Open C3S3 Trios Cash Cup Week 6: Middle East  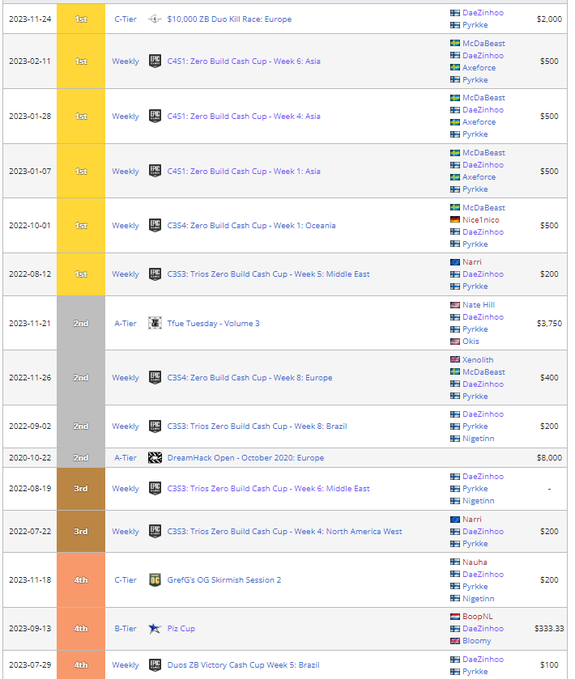(x=268, y=488)
